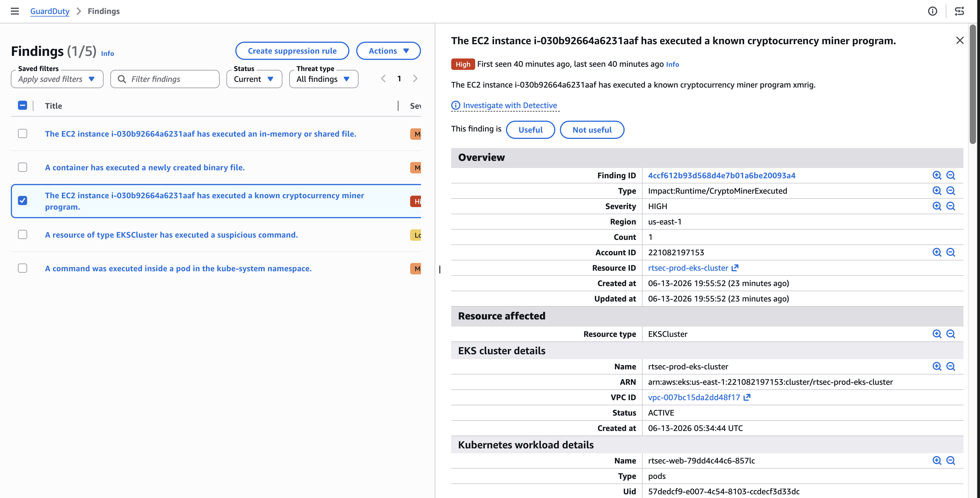
Task: Open Apply saved filters dropdown
Action: click(x=57, y=79)
